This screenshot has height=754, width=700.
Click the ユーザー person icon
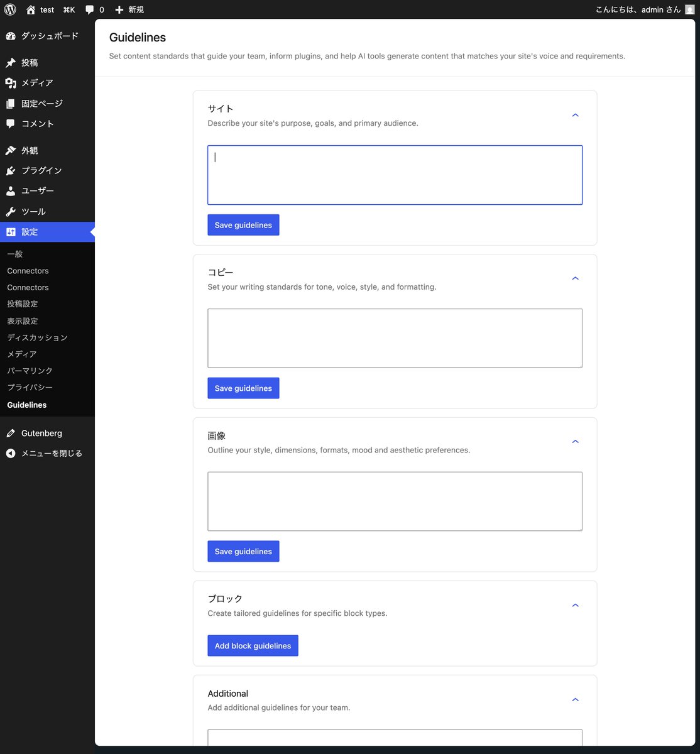click(11, 191)
